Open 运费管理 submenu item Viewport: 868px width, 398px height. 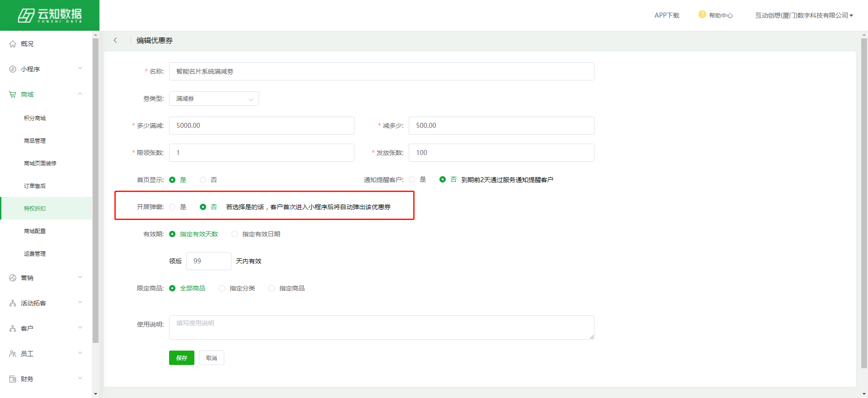pos(35,253)
